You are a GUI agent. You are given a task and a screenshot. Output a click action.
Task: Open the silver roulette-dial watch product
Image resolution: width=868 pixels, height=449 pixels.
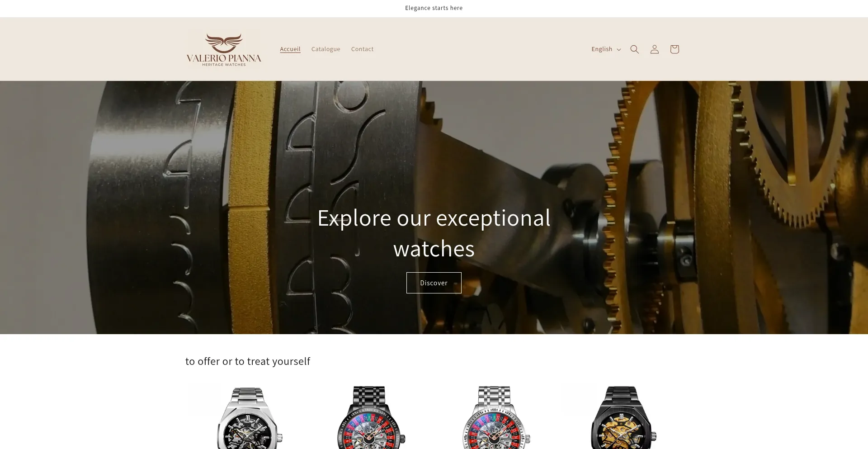[496, 417]
